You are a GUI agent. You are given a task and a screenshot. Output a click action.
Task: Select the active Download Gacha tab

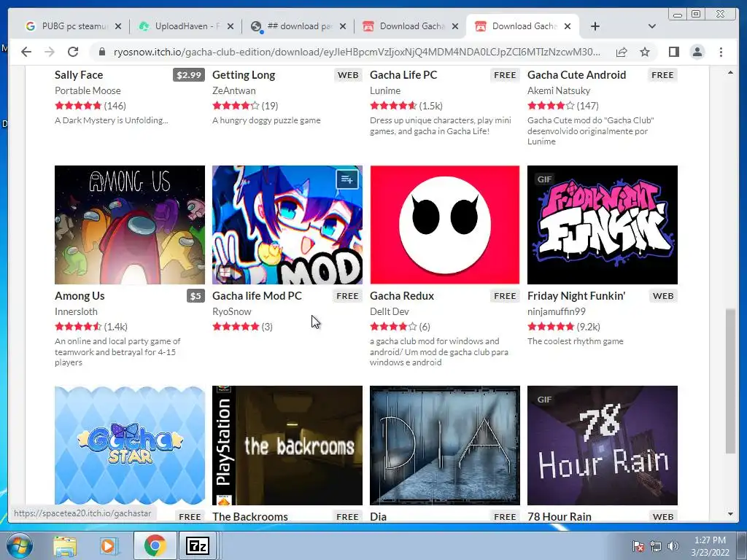click(519, 26)
